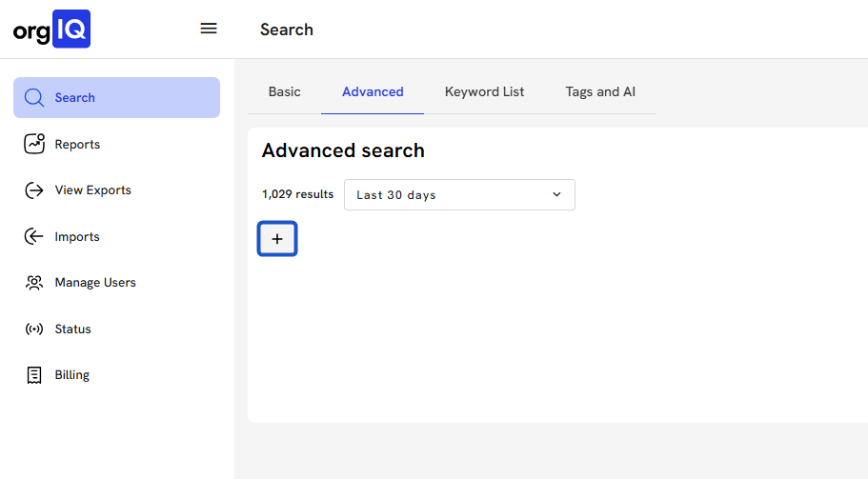
Task: Click the orgIQ logo
Action: pyautogui.click(x=51, y=30)
